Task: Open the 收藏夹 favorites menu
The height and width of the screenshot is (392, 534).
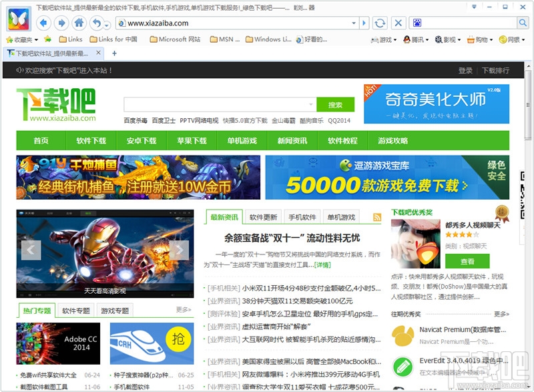Action: (22, 39)
